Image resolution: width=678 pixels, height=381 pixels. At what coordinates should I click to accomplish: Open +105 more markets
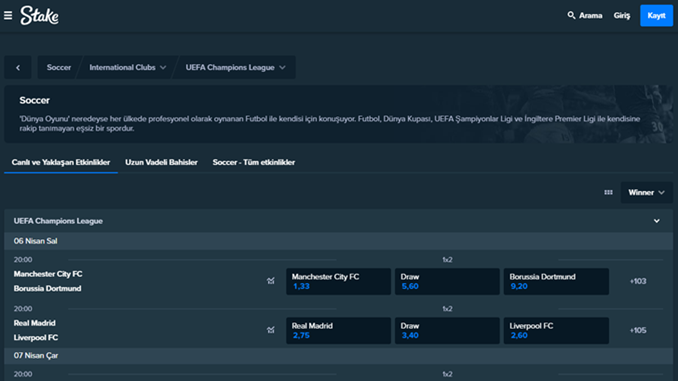[x=638, y=330]
